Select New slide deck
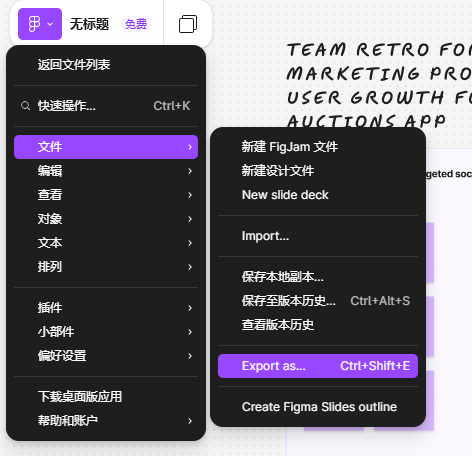Viewport: 472px width, 456px height. 318,195
